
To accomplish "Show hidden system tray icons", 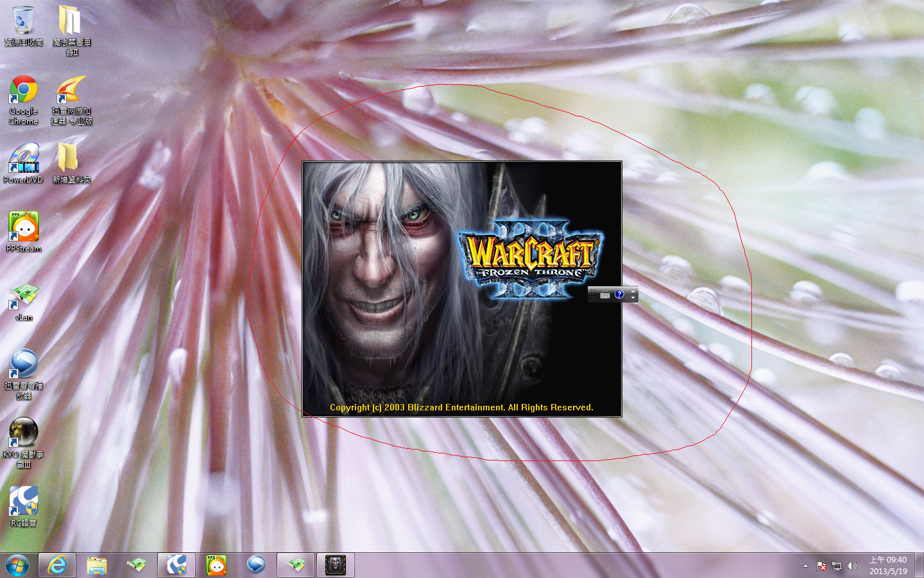I will pos(805,566).
